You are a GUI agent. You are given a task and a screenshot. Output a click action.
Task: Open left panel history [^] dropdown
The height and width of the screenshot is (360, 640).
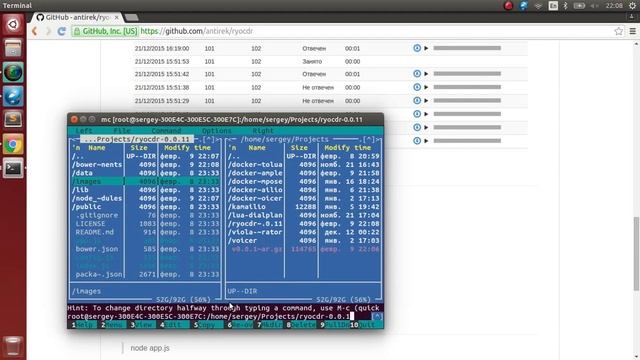point(209,139)
